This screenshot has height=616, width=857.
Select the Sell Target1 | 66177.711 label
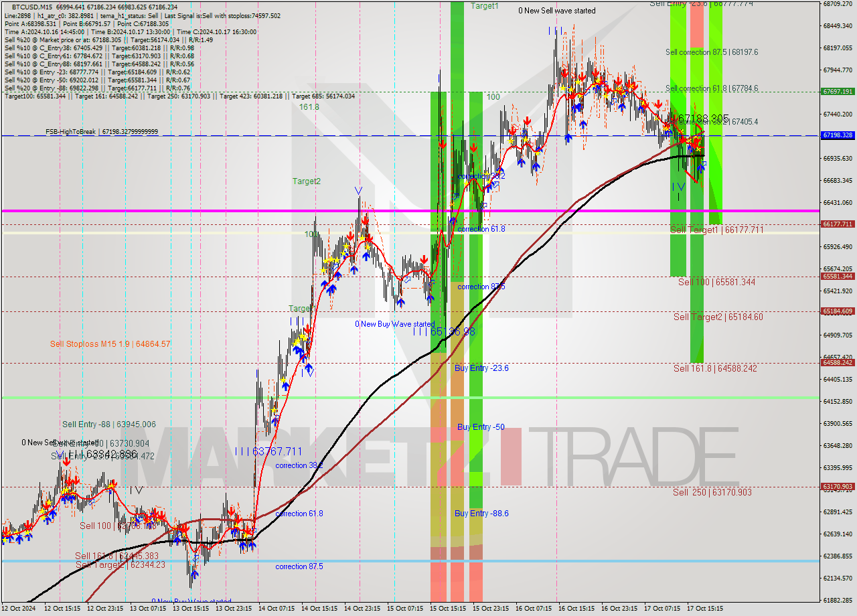click(717, 230)
